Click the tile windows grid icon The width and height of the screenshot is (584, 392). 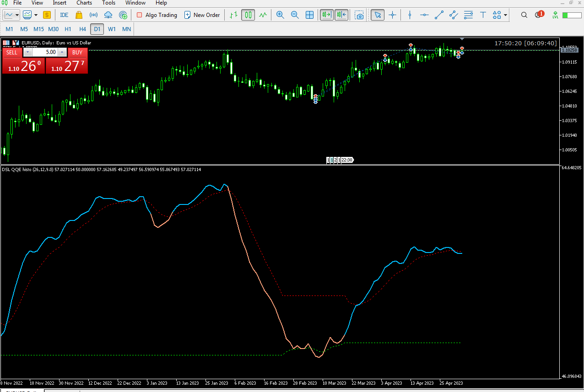(310, 15)
